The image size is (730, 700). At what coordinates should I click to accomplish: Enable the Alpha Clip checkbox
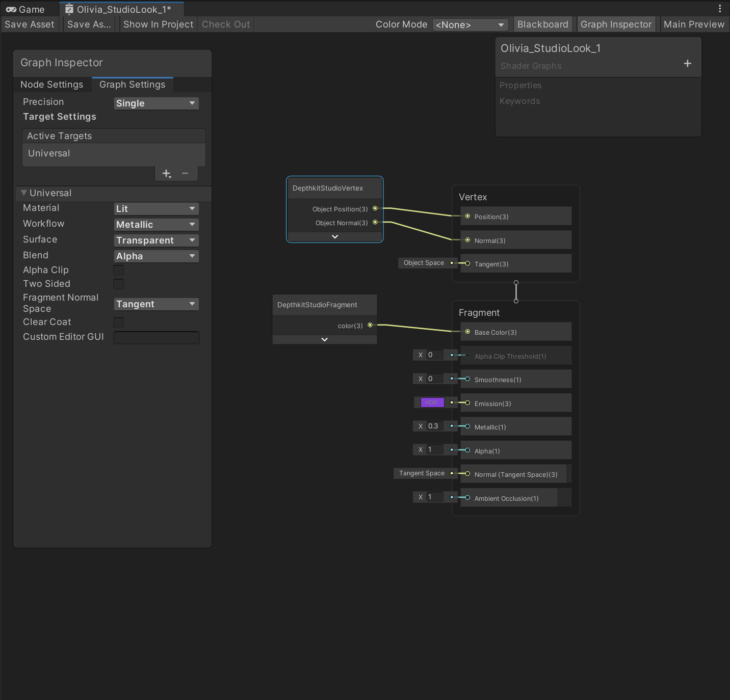click(118, 270)
